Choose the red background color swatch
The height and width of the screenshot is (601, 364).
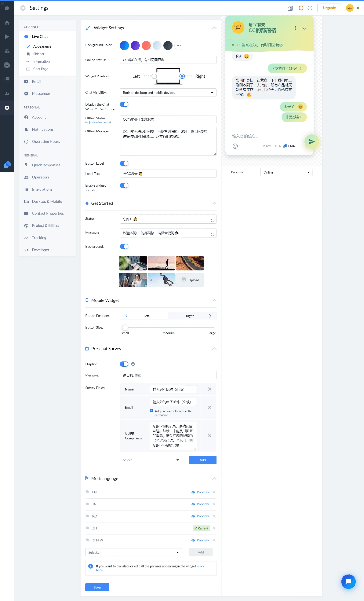(146, 45)
